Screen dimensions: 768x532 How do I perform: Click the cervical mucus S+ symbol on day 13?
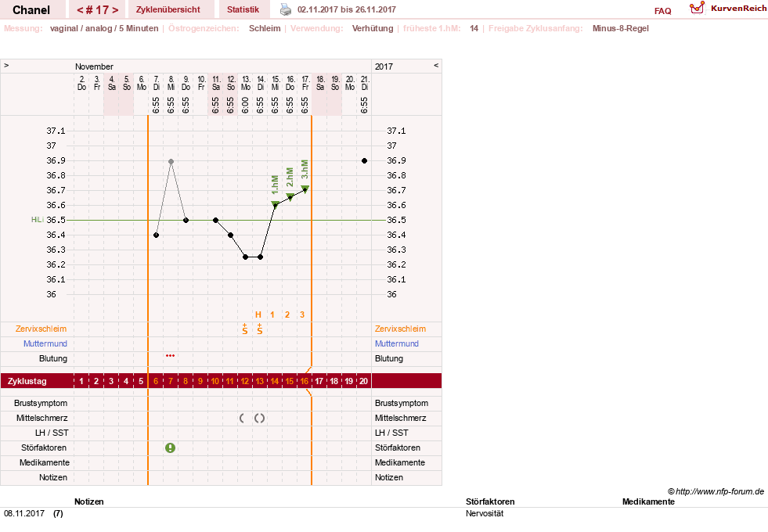[260, 329]
